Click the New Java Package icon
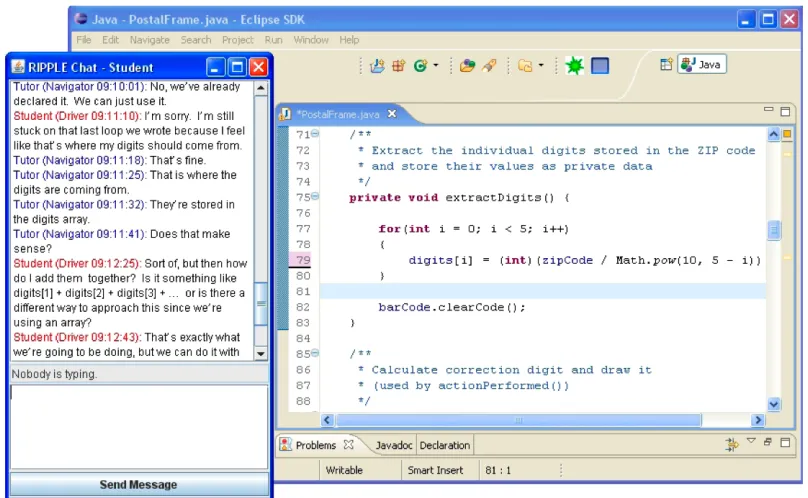 pyautogui.click(x=398, y=65)
